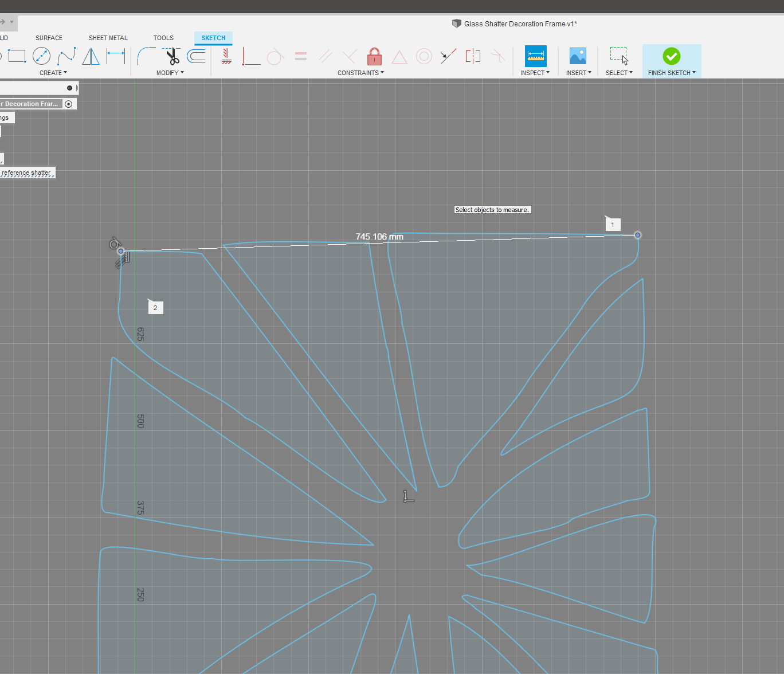Select the Trim tool with the scissors icon
This screenshot has height=674, width=784.
tap(171, 56)
